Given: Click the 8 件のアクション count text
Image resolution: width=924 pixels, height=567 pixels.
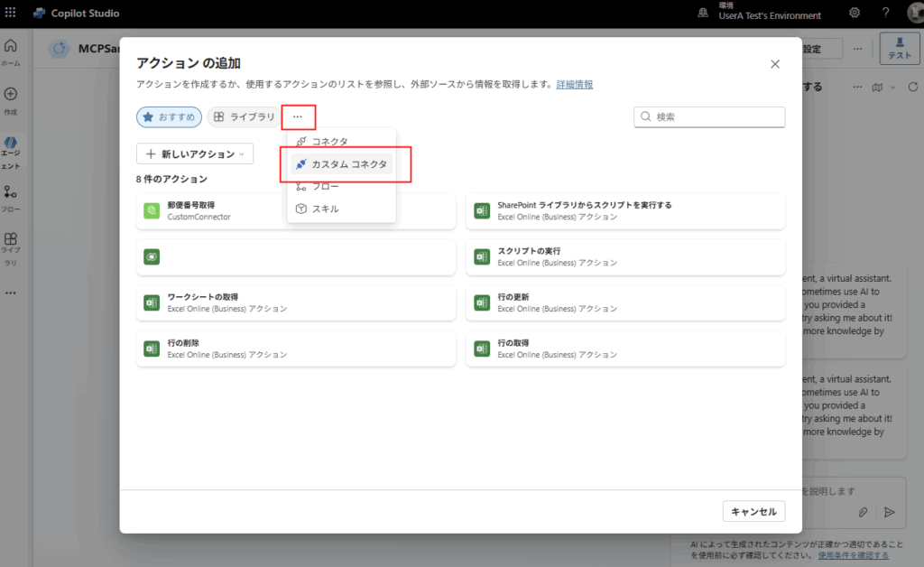Looking at the screenshot, I should [171, 179].
